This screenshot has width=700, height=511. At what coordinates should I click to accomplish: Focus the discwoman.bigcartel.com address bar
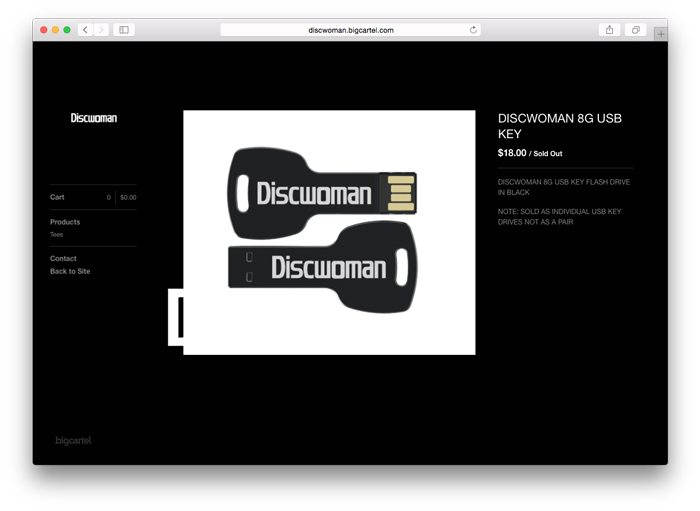pyautogui.click(x=350, y=30)
